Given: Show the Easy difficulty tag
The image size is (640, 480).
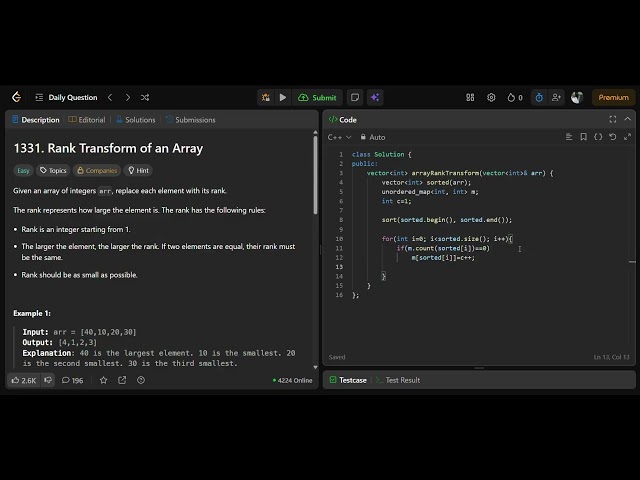Looking at the screenshot, I should tap(23, 170).
